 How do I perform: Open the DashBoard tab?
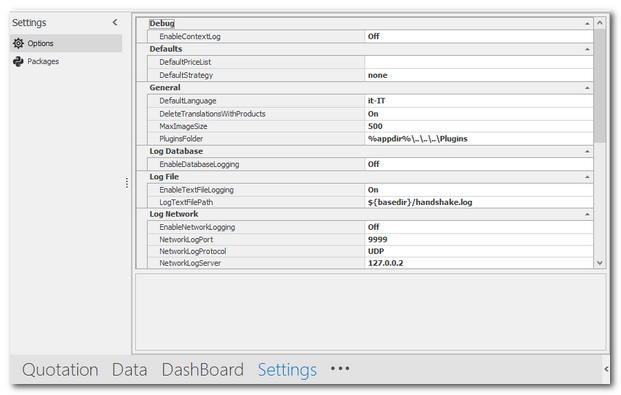coord(202,370)
